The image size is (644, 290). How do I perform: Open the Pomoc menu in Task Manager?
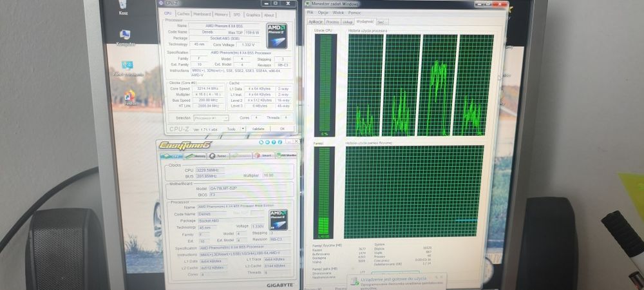pos(354,13)
